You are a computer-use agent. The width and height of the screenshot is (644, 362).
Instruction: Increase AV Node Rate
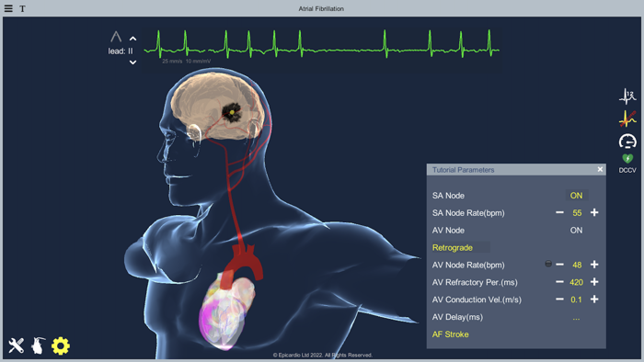pyautogui.click(x=594, y=265)
